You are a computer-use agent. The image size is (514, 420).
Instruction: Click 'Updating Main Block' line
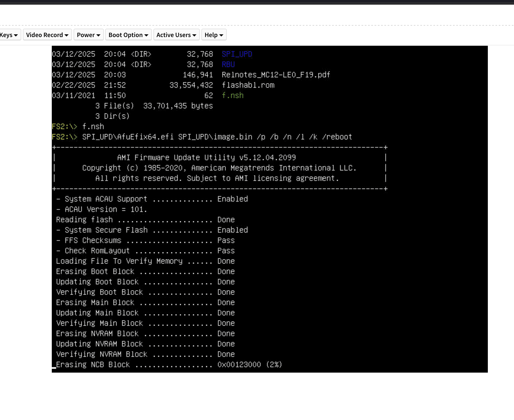point(145,313)
